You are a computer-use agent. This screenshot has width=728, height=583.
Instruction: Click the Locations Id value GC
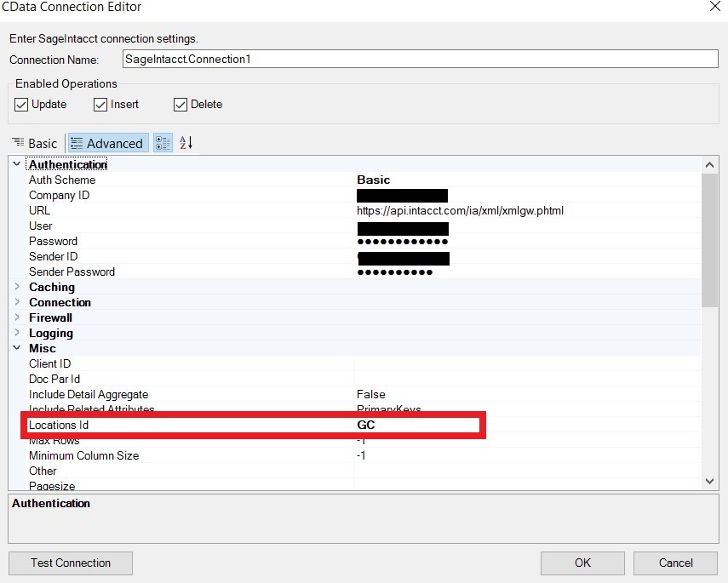click(366, 425)
